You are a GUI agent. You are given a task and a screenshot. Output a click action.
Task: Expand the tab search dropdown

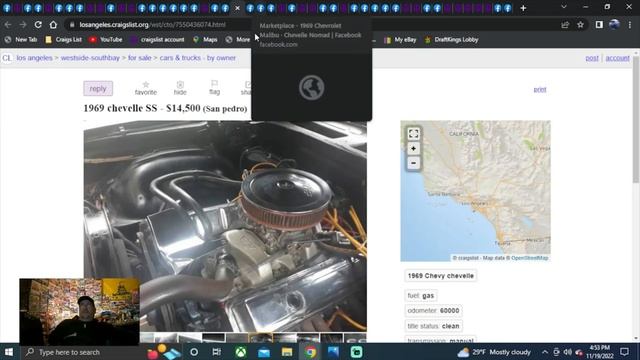click(x=564, y=7)
